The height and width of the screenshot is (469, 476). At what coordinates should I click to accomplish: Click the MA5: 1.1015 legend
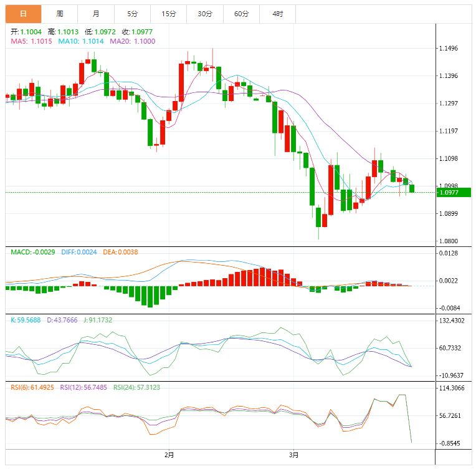click(x=32, y=41)
